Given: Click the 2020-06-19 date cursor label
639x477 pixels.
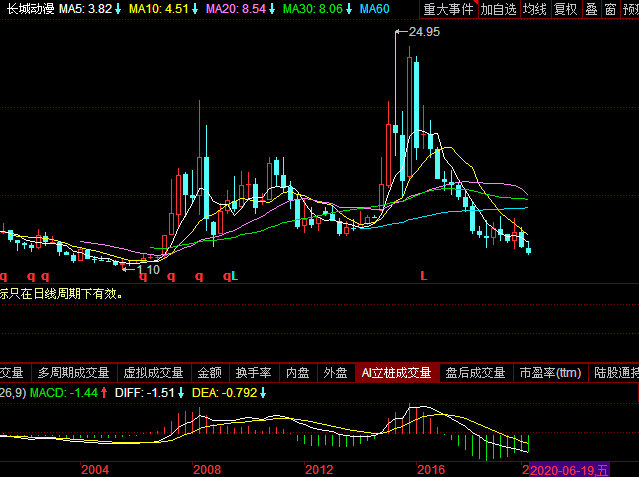Looking at the screenshot, I should pos(569,470).
